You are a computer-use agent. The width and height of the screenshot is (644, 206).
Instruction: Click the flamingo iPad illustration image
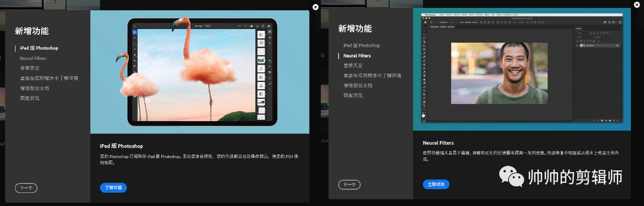(200, 72)
